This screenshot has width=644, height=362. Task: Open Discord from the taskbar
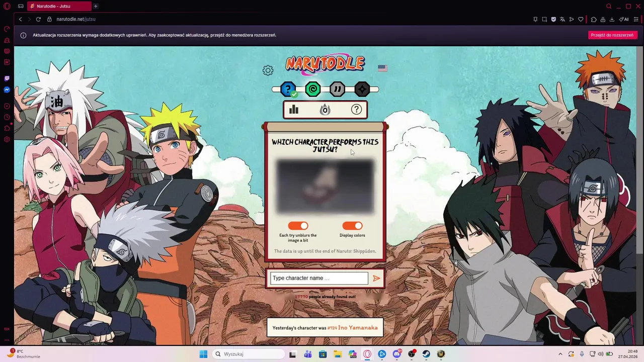pyautogui.click(x=397, y=354)
